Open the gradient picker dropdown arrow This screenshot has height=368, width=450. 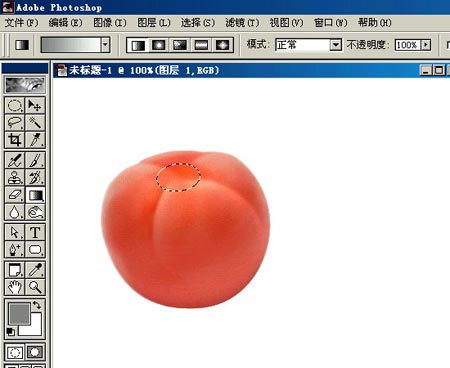tap(106, 45)
